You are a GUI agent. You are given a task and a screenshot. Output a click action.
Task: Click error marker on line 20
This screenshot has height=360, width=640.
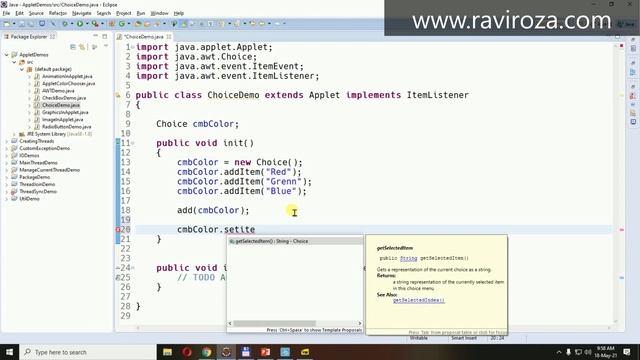tap(118, 230)
